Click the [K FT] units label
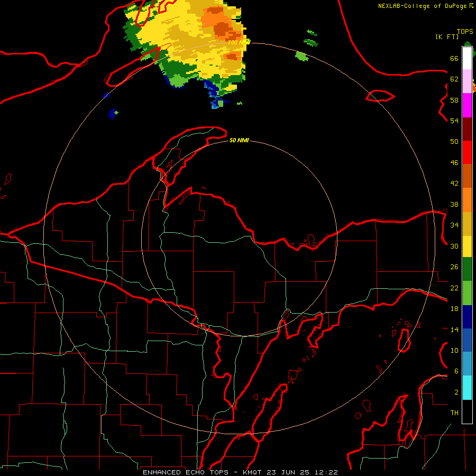476x476 pixels. pos(447,36)
